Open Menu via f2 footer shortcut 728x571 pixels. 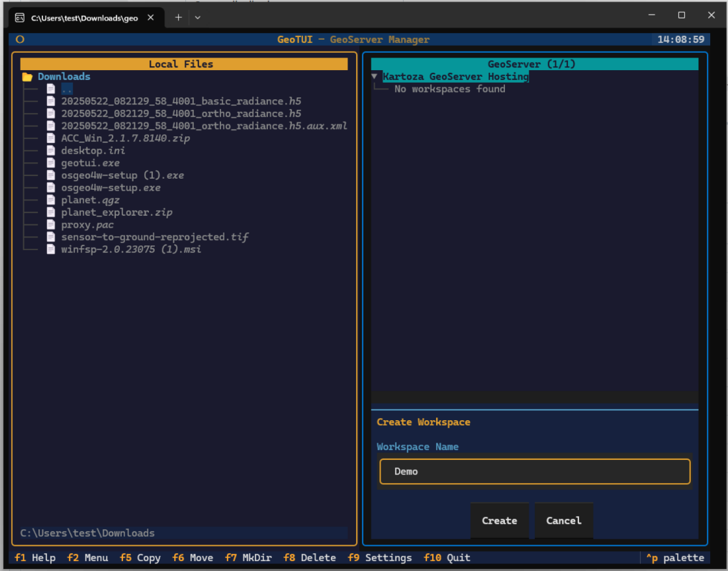click(x=88, y=558)
